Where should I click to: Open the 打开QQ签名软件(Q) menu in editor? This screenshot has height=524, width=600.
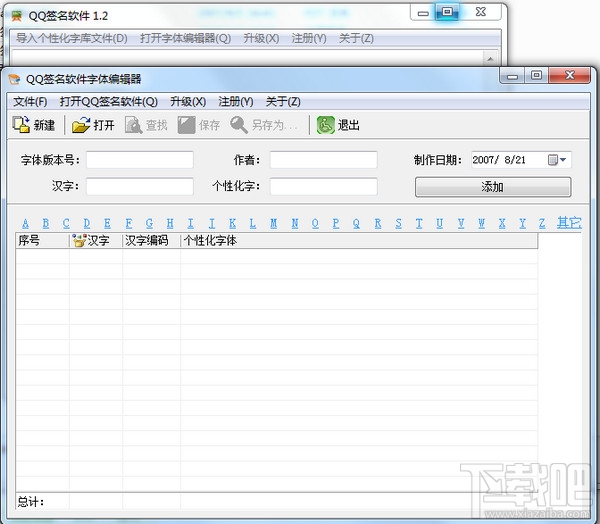tap(109, 102)
